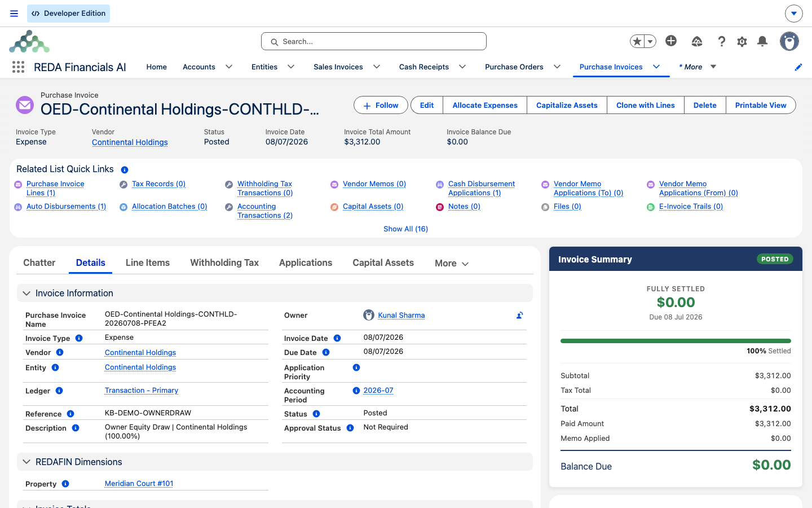This screenshot has width=812, height=508.
Task: Open the favorites list dropdown arrow
Action: click(650, 41)
